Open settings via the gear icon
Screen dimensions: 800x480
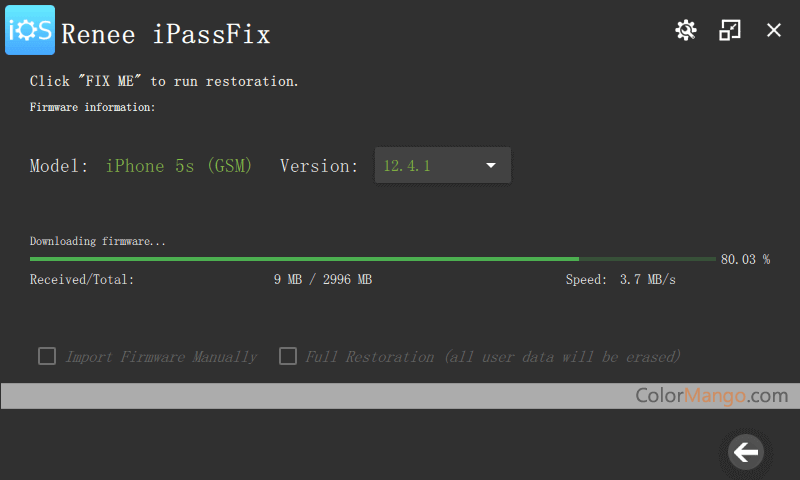click(685, 30)
